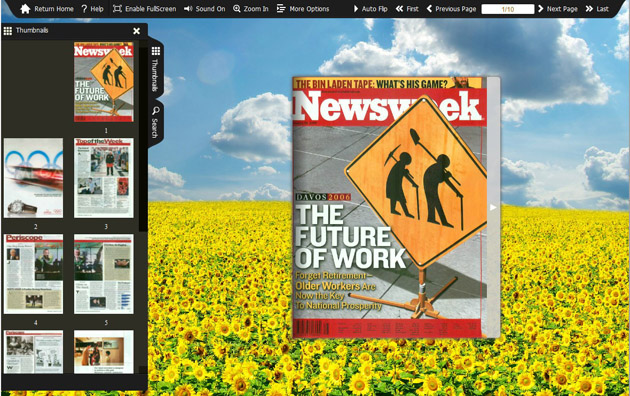Screen dimensions: 630x396
Task: Click the page number field
Action: [508, 9]
